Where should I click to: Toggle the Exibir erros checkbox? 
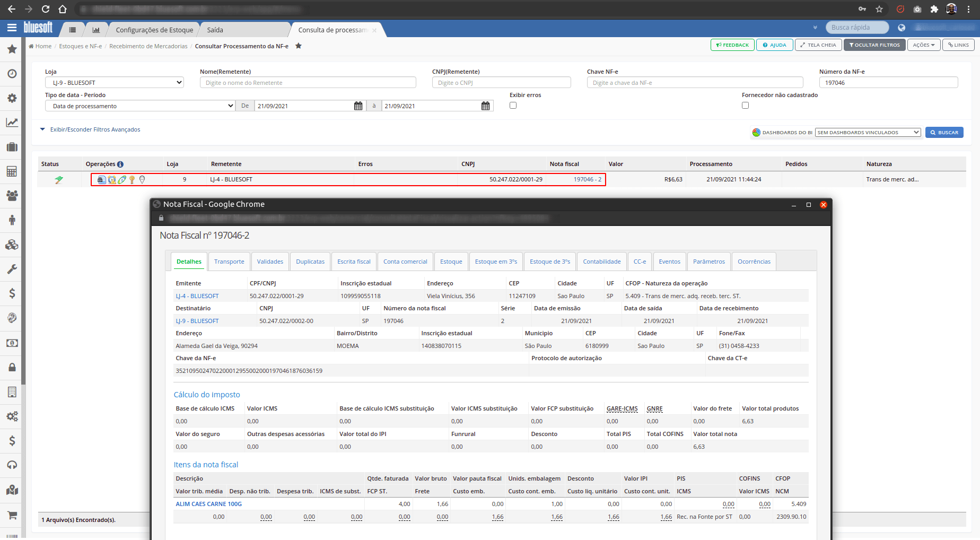point(513,106)
